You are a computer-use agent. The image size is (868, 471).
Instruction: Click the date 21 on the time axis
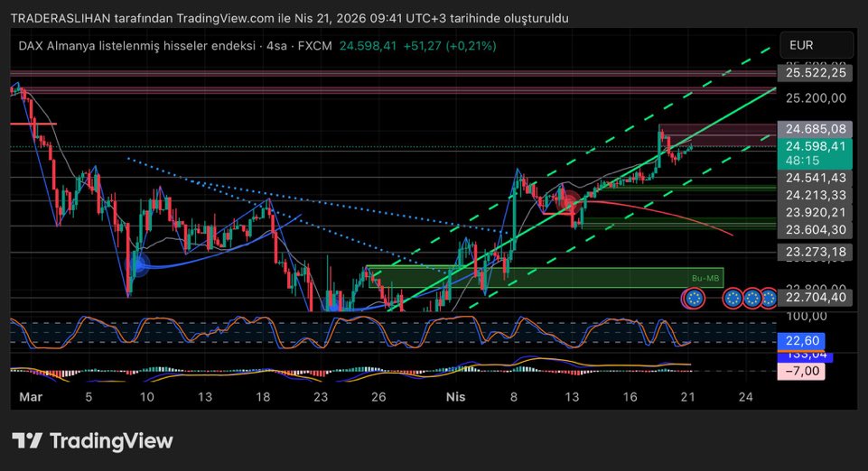(687, 397)
